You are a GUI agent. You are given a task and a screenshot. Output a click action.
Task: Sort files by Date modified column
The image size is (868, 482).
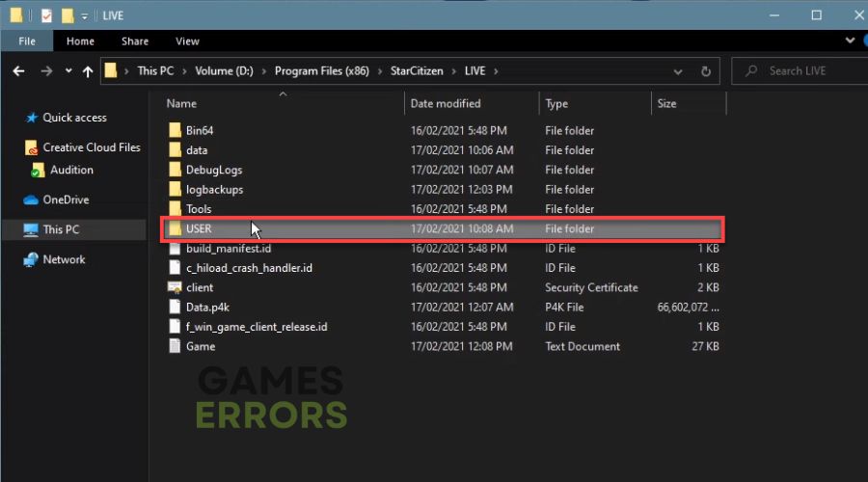click(446, 103)
